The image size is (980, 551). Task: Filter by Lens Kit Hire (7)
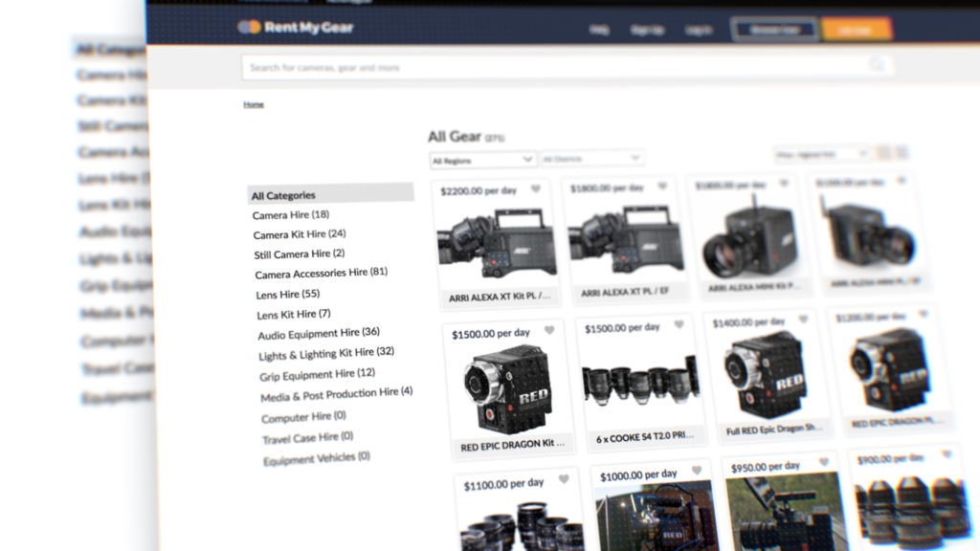coord(294,314)
